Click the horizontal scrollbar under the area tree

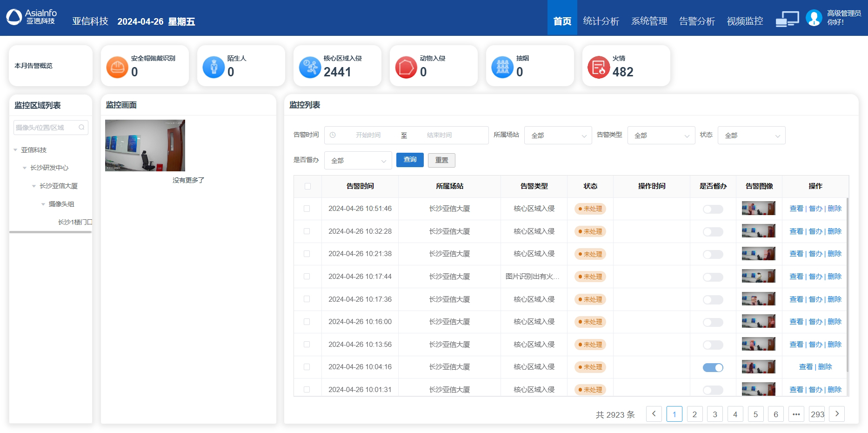click(x=50, y=232)
